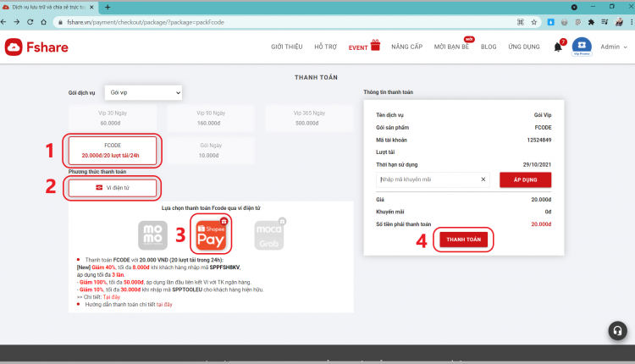Click the browser forward arrow
Viewport: 635px width, 364px height.
[x=17, y=22]
